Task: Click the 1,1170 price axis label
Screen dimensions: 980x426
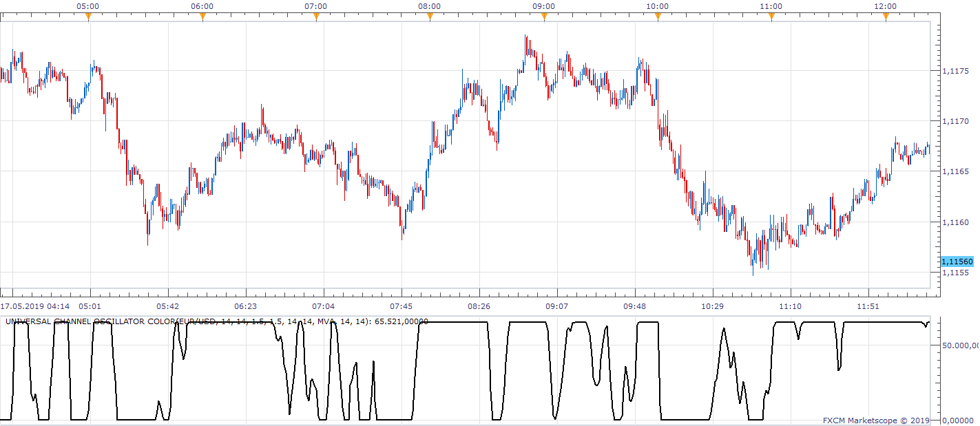Action: [955, 121]
